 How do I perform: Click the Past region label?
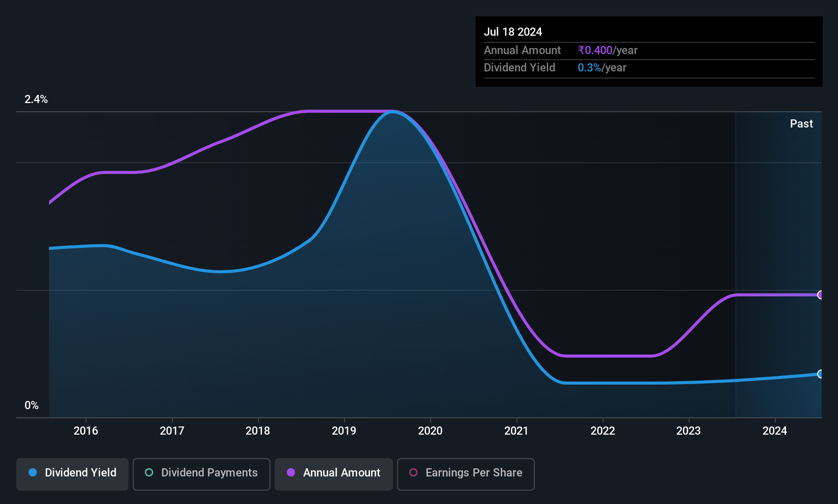point(801,123)
